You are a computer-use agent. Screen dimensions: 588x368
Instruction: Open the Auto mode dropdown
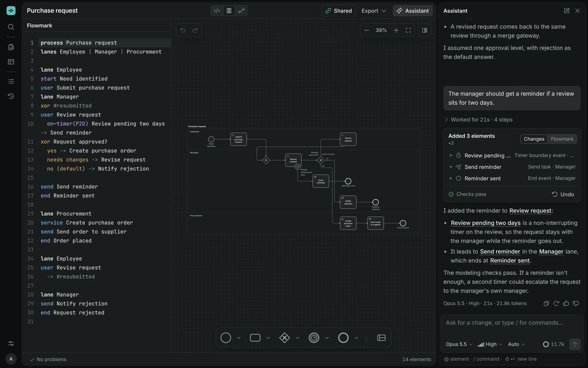pyautogui.click(x=516, y=344)
